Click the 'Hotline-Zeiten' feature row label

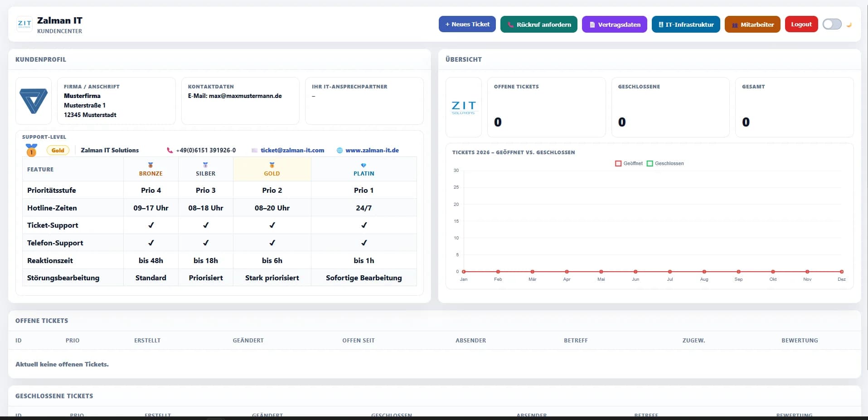(52, 208)
